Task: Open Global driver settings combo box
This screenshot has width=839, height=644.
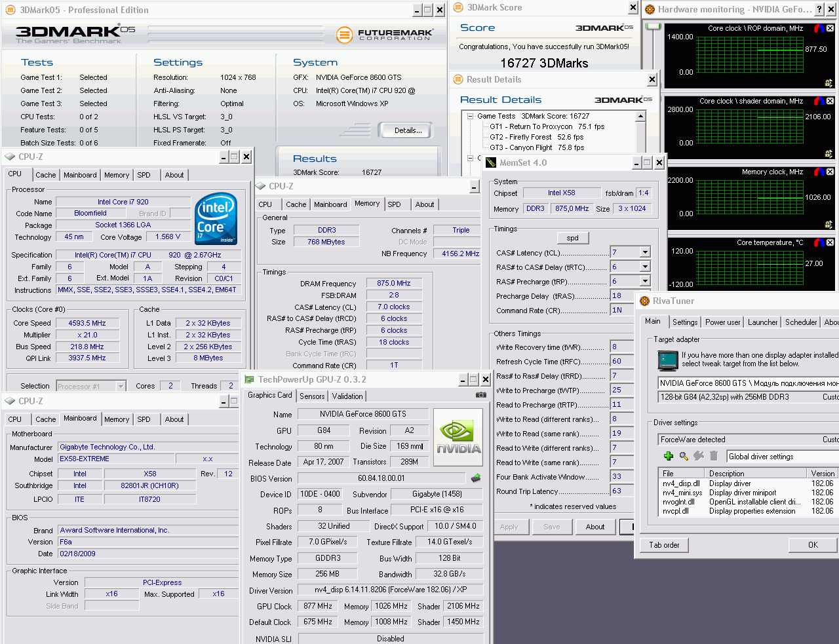Action: coord(783,457)
